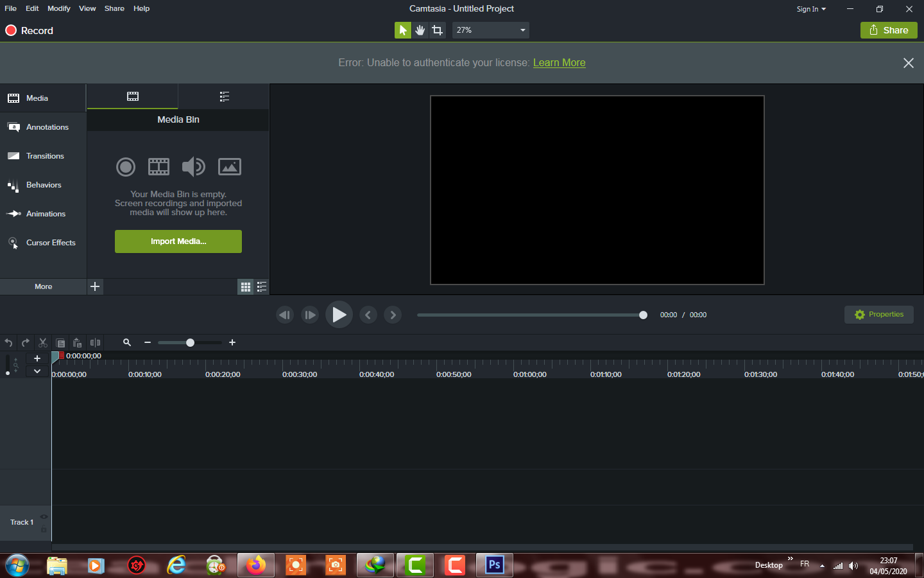
Task: Jump to next media with right chevron
Action: [393, 315]
